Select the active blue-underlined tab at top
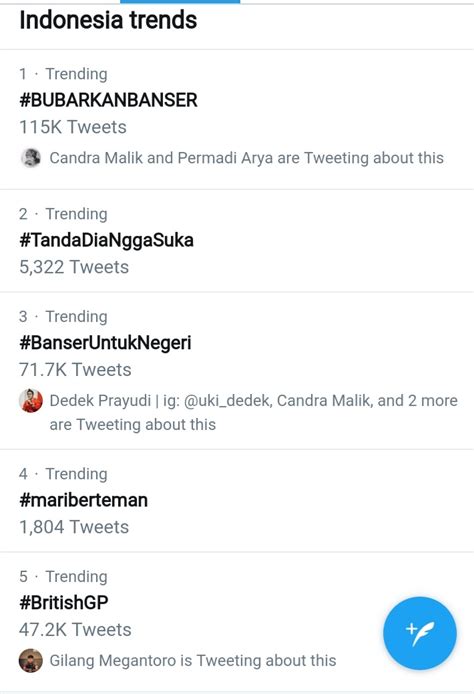Viewport: 474px width, 694px height. (180, 2)
